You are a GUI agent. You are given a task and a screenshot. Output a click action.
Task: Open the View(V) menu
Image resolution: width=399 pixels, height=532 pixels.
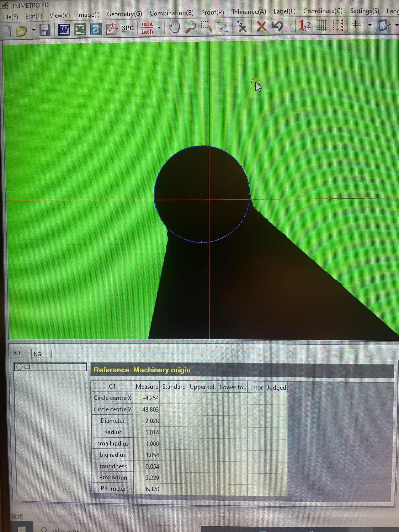pyautogui.click(x=60, y=16)
